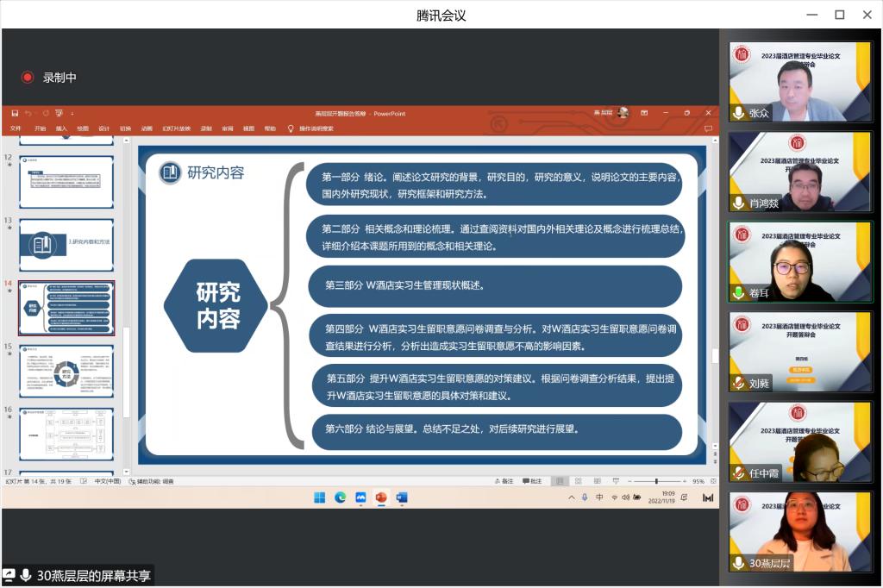Open the Word icon in the taskbar
The width and height of the screenshot is (883, 588).
[402, 497]
